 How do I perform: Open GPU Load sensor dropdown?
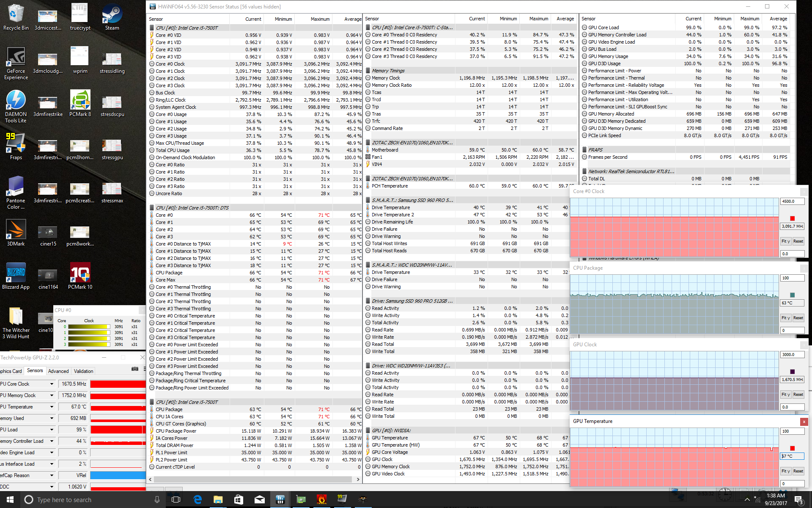pos(52,430)
